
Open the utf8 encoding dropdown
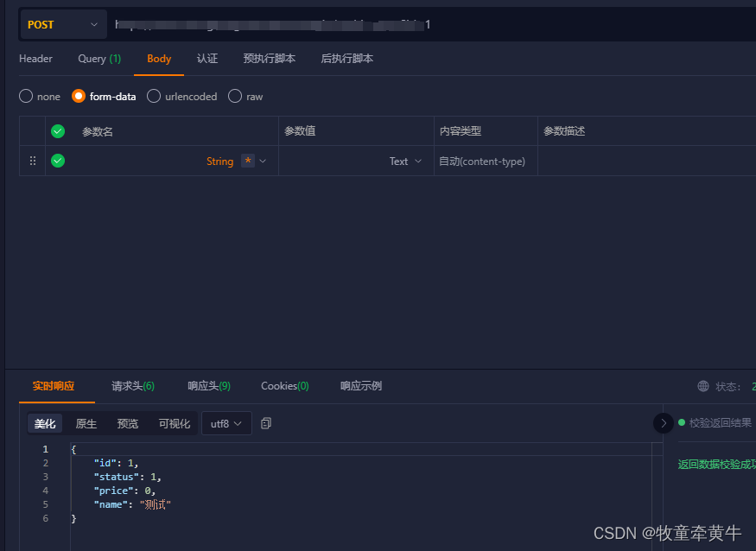point(226,423)
